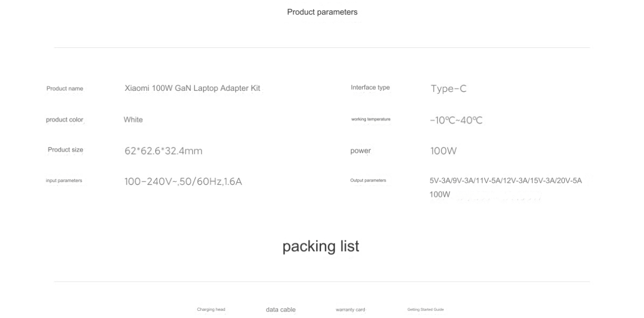Select the input parameters label
Viewport: 644px width, 318px height.
pyautogui.click(x=64, y=180)
